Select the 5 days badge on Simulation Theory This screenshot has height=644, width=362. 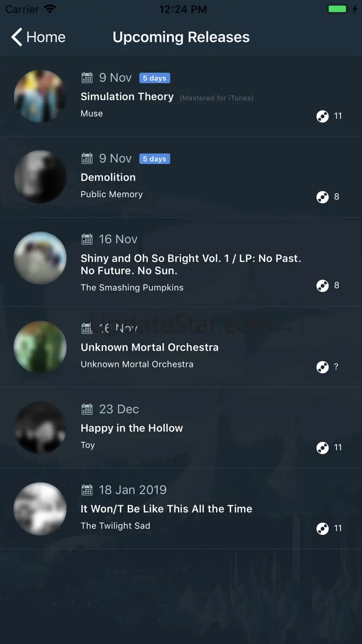coord(155,78)
